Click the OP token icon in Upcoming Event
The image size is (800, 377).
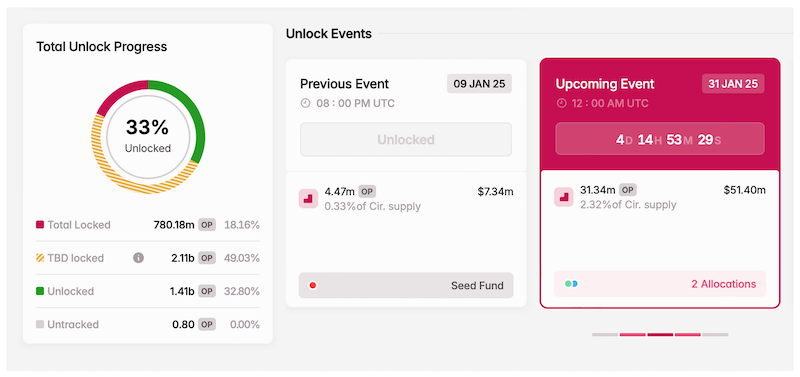[x=564, y=197]
